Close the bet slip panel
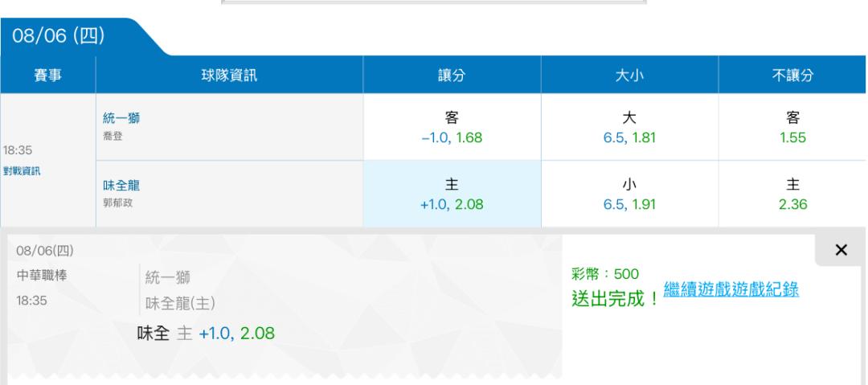 click(x=841, y=250)
